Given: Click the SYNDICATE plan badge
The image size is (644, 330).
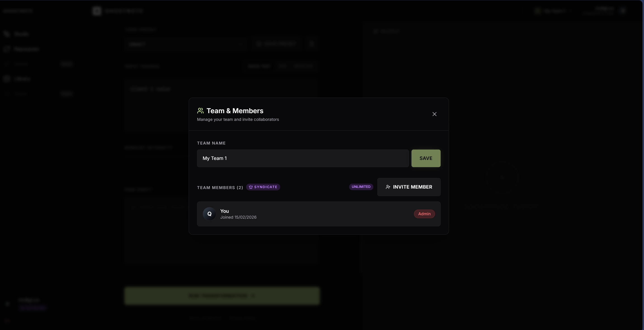Looking at the screenshot, I should [263, 187].
